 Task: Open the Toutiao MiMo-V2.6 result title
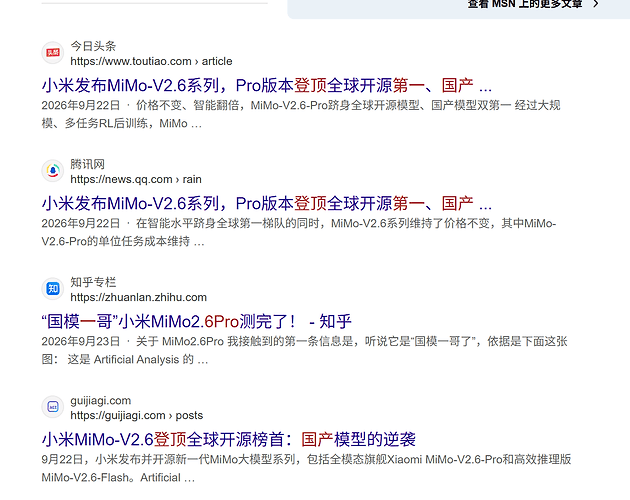pos(267,85)
